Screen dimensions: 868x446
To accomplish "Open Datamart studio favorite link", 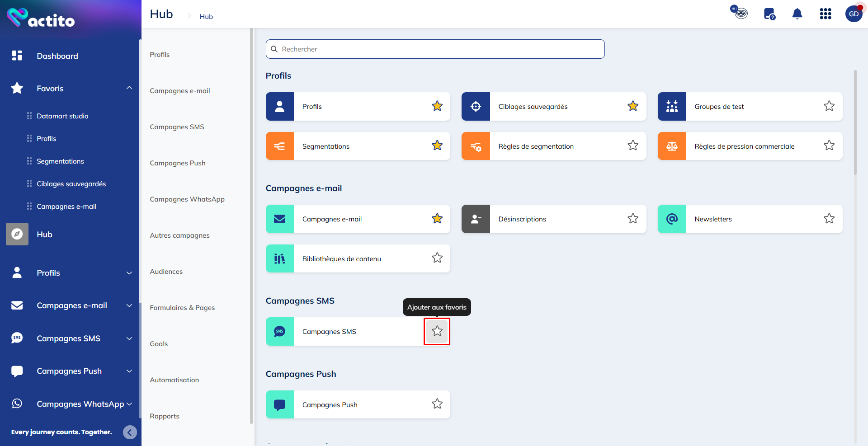I will pyautogui.click(x=62, y=116).
